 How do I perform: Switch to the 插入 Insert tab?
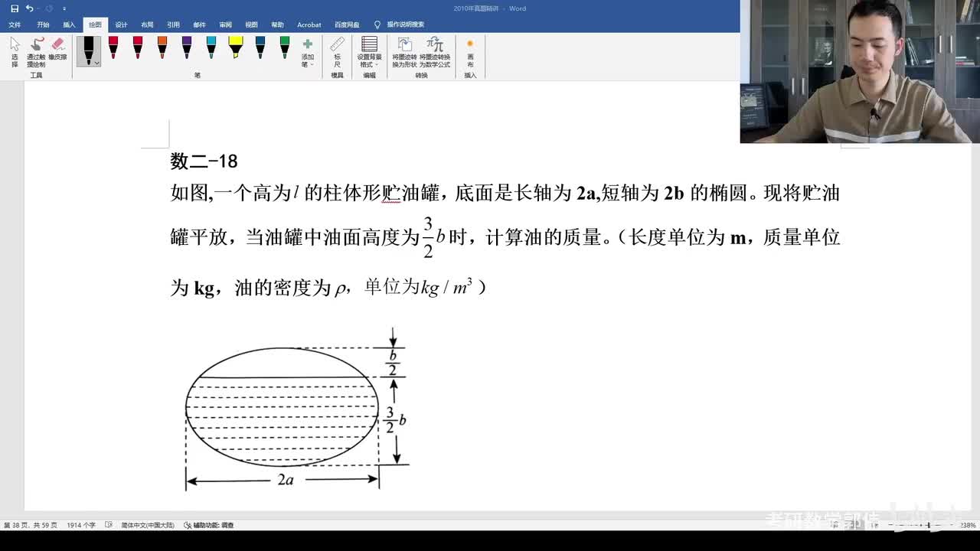point(69,24)
